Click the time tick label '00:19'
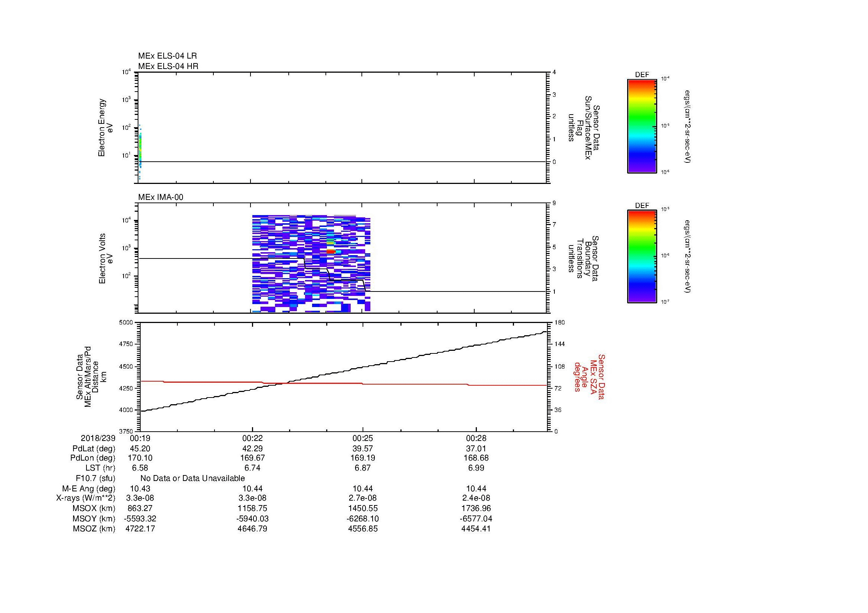 pyautogui.click(x=140, y=438)
